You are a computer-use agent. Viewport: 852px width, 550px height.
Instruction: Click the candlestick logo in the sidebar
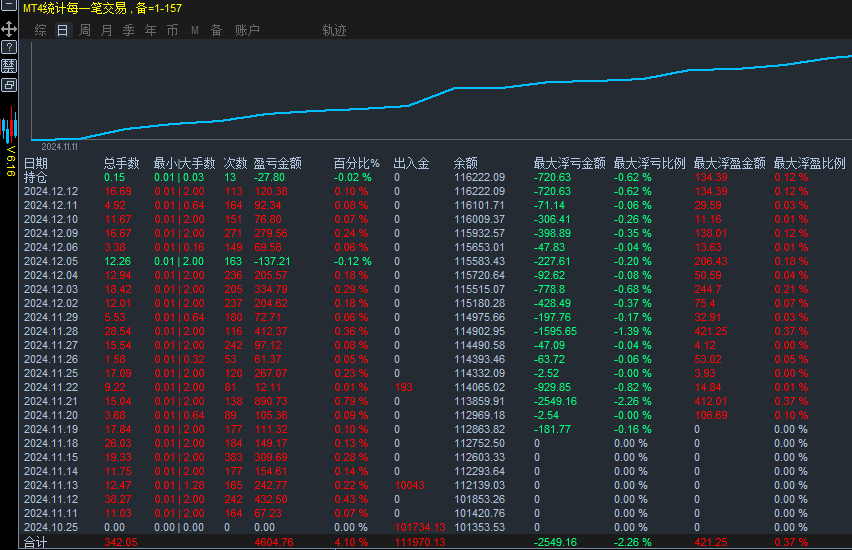coord(9,126)
